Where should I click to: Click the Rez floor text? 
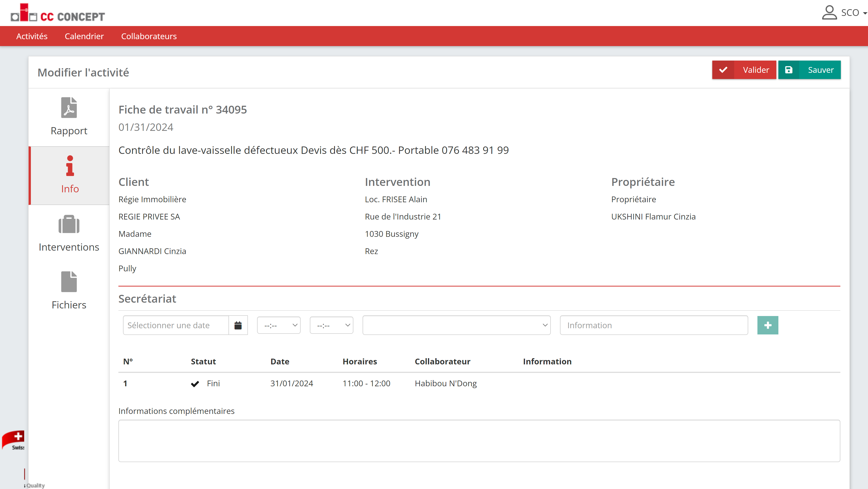coord(371,251)
